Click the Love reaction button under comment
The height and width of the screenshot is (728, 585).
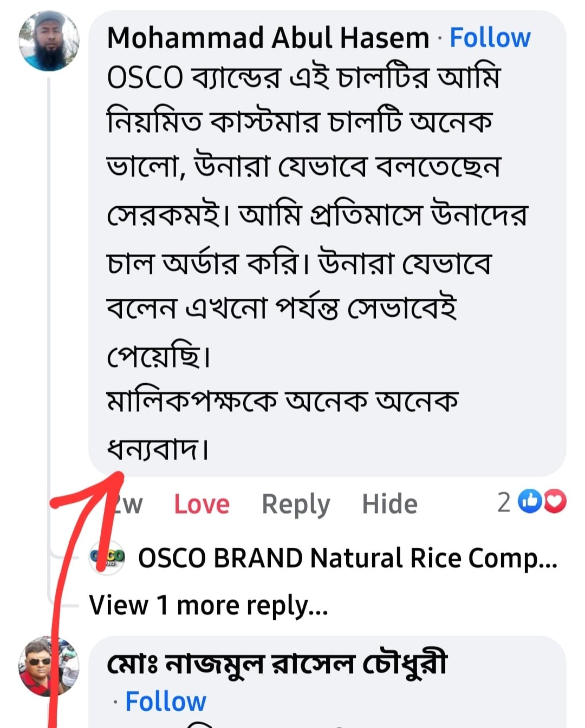click(x=201, y=504)
